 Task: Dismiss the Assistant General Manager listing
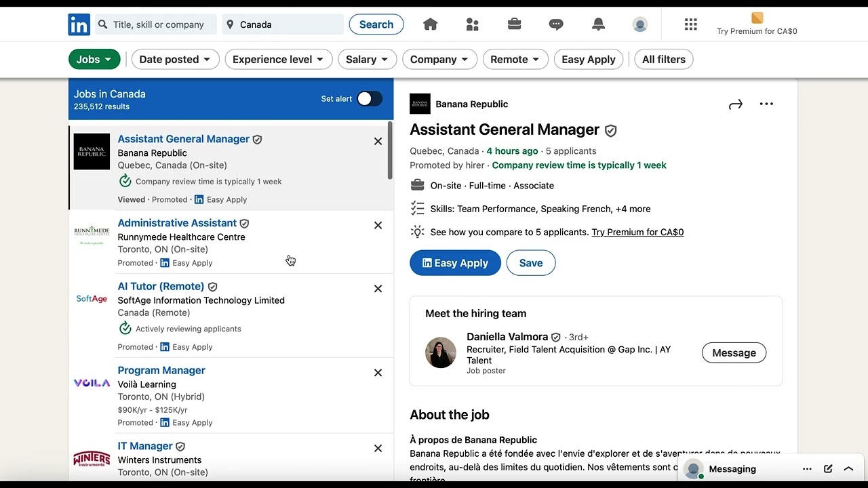[x=378, y=141]
